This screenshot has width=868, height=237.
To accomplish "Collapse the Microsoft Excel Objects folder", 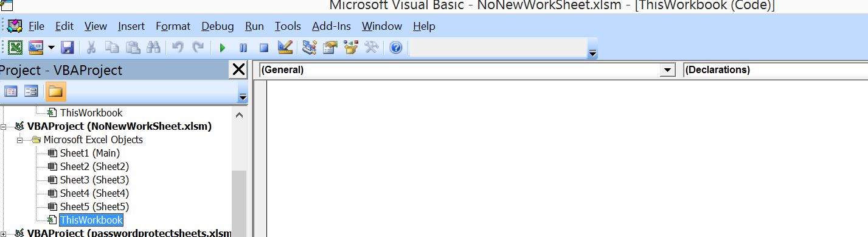I will (19, 140).
